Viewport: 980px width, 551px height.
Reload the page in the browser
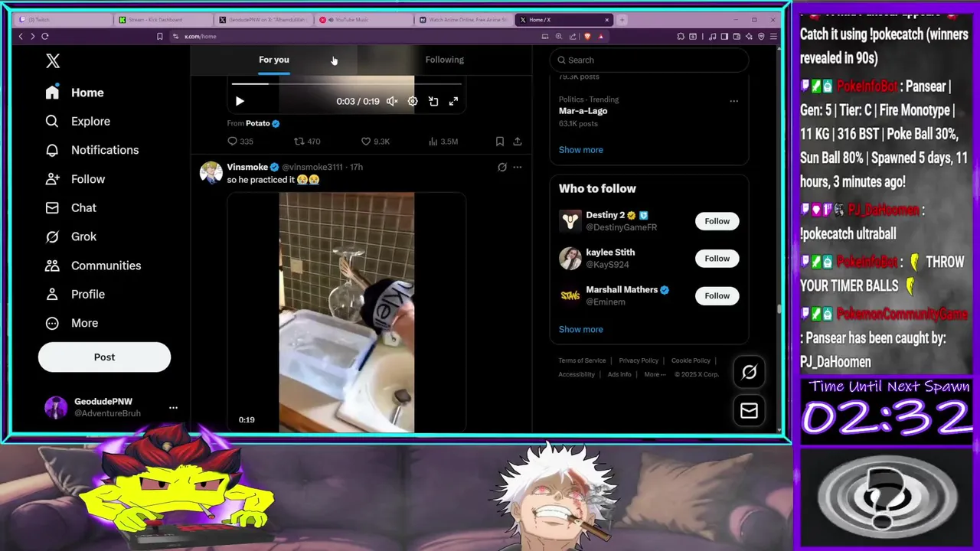click(45, 36)
